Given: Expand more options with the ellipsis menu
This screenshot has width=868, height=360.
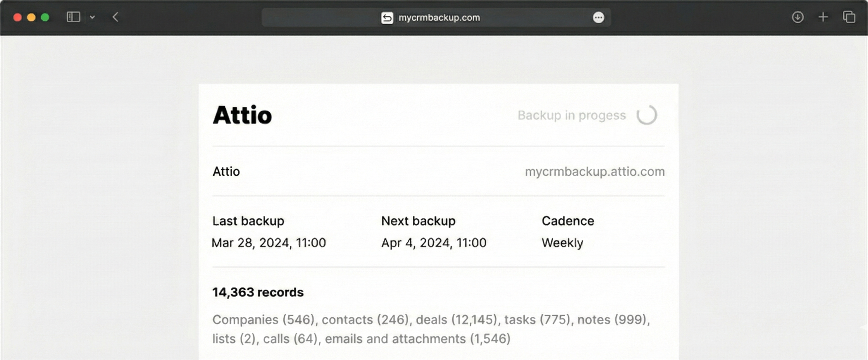Looking at the screenshot, I should pos(599,18).
